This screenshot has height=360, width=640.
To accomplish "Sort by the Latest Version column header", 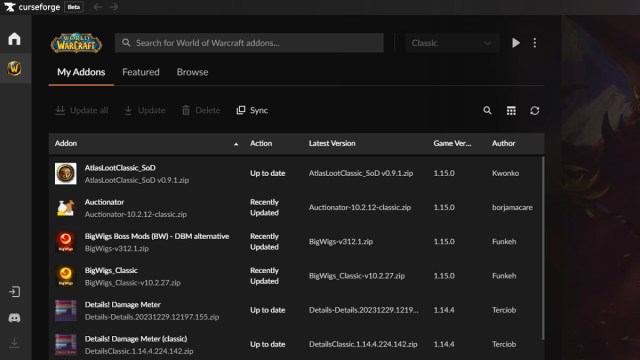I will 332,143.
